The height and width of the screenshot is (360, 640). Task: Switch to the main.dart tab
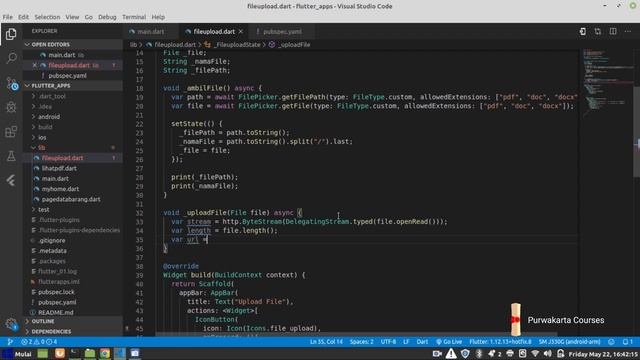[x=150, y=31]
